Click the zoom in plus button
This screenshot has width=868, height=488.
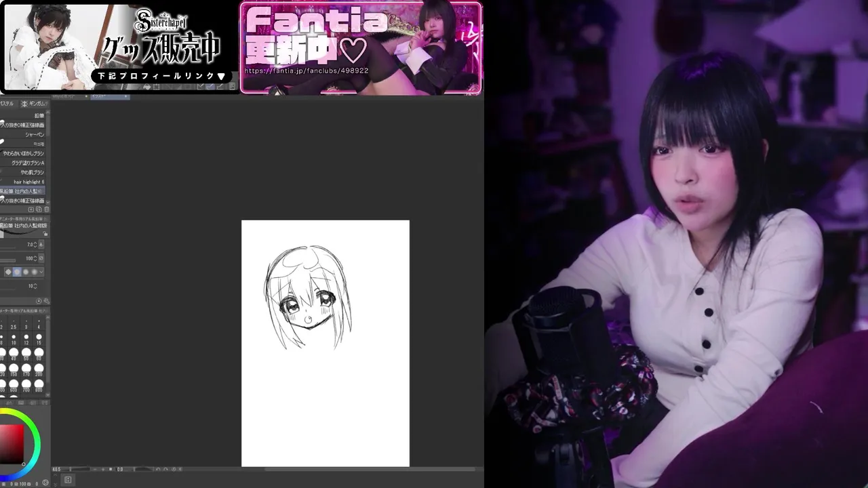point(103,469)
